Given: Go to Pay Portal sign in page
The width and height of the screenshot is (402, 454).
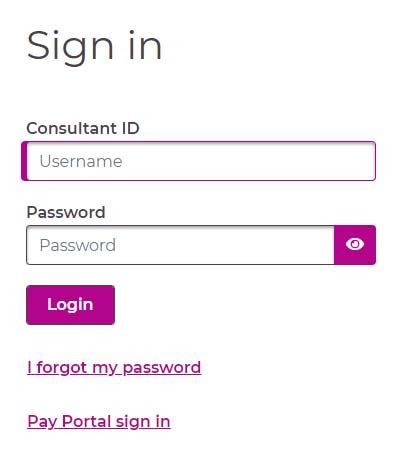Looking at the screenshot, I should pyautogui.click(x=99, y=421).
